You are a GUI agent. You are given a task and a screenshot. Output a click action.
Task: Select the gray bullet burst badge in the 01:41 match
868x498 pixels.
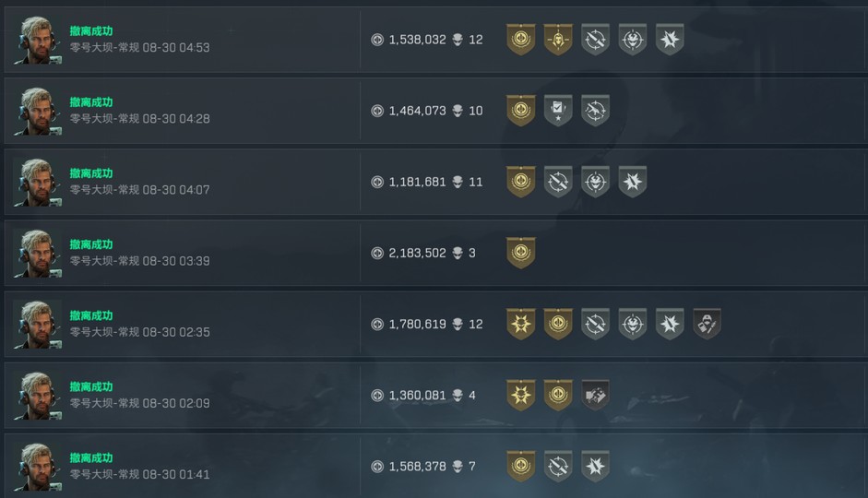point(595,466)
